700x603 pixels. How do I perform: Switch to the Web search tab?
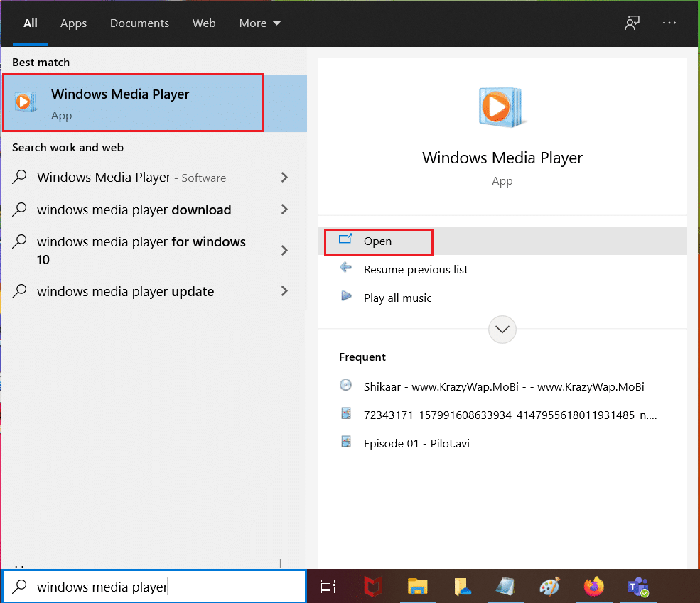coord(204,23)
